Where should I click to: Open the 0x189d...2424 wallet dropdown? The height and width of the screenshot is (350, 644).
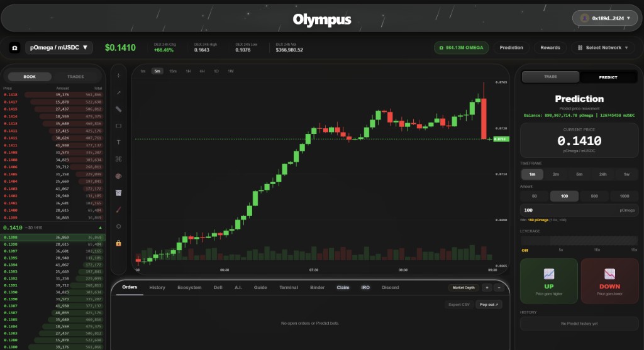pos(605,18)
